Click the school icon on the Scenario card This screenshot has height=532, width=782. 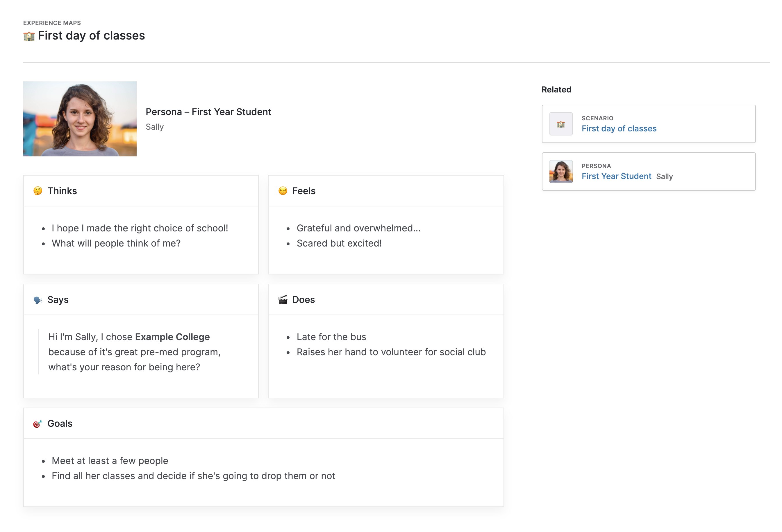[561, 124]
